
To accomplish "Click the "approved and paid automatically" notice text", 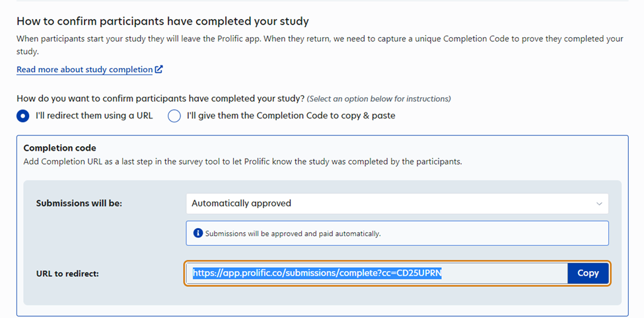I will [293, 233].
